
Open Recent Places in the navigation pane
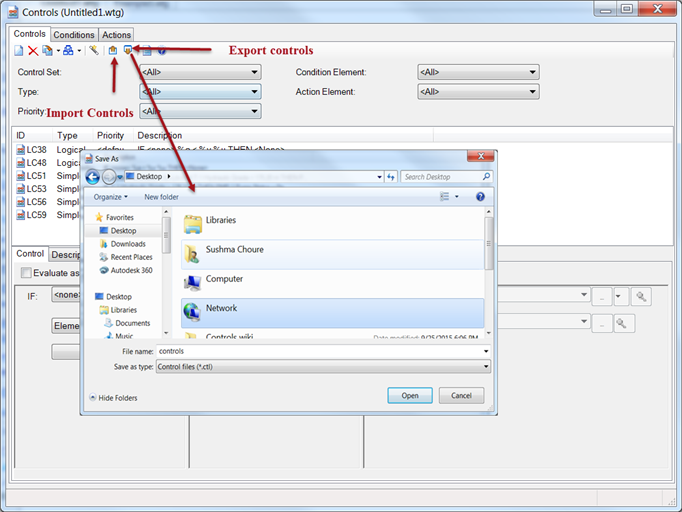click(x=126, y=257)
